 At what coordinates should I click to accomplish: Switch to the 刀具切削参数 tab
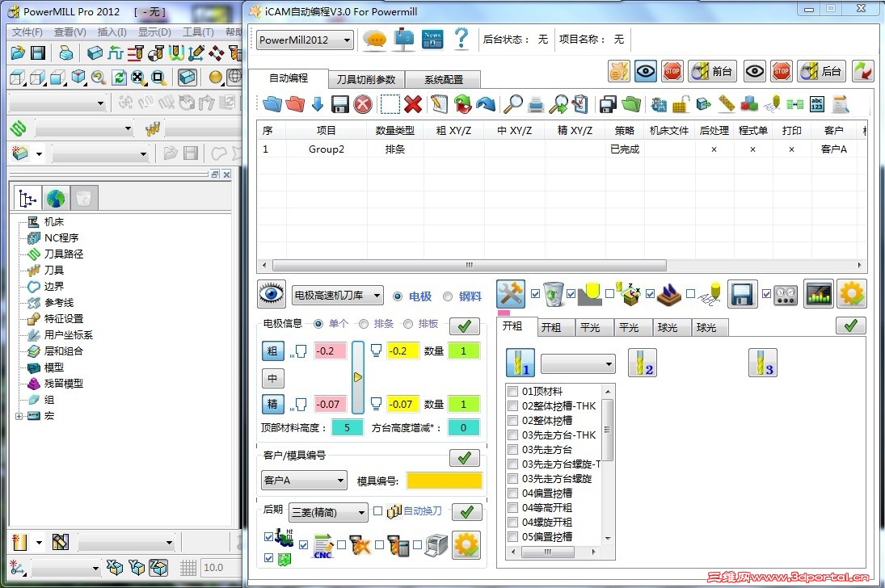coord(366,80)
